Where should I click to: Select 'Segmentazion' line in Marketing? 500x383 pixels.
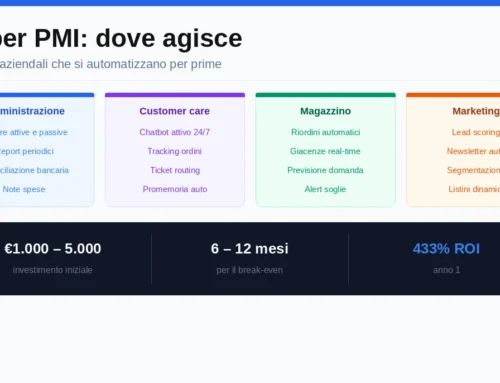coord(473,170)
